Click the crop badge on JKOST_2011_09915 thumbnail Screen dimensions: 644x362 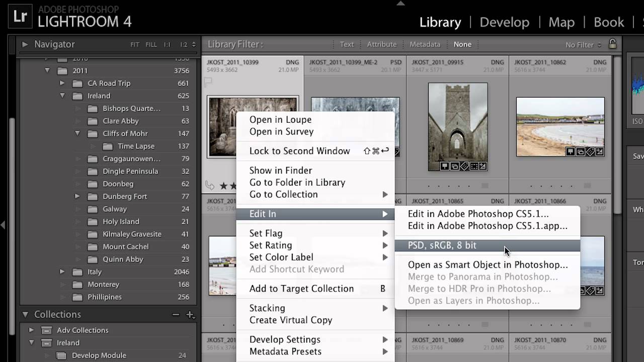pyautogui.click(x=473, y=166)
